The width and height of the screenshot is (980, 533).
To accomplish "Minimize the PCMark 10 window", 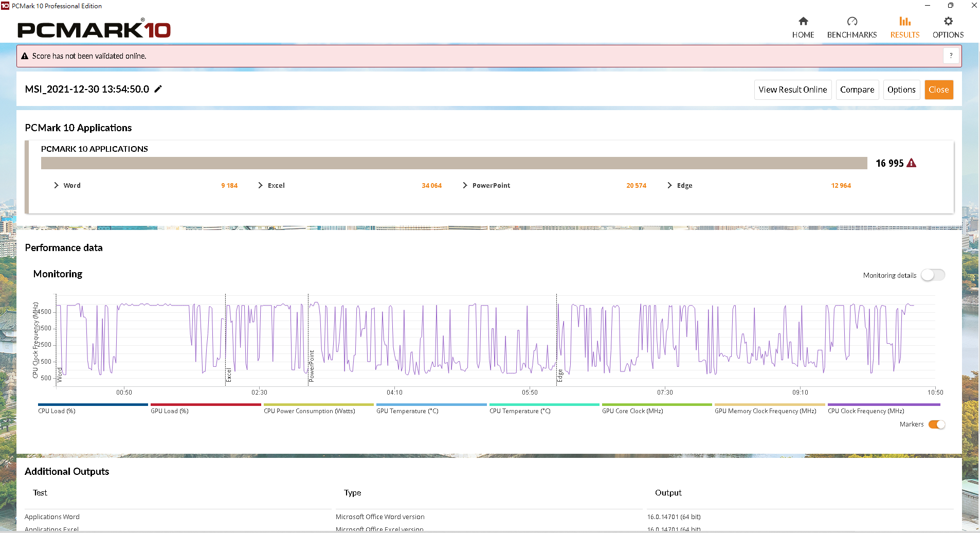I will click(x=928, y=6).
